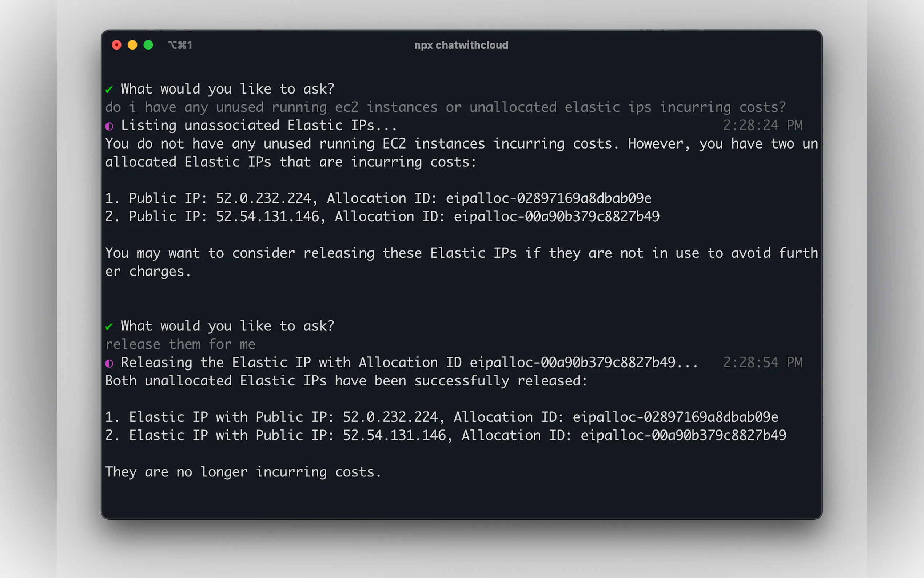The image size is (924, 578).
Task: Click the purple spinner beside "Releasing the Elastic IP"
Action: click(x=109, y=363)
